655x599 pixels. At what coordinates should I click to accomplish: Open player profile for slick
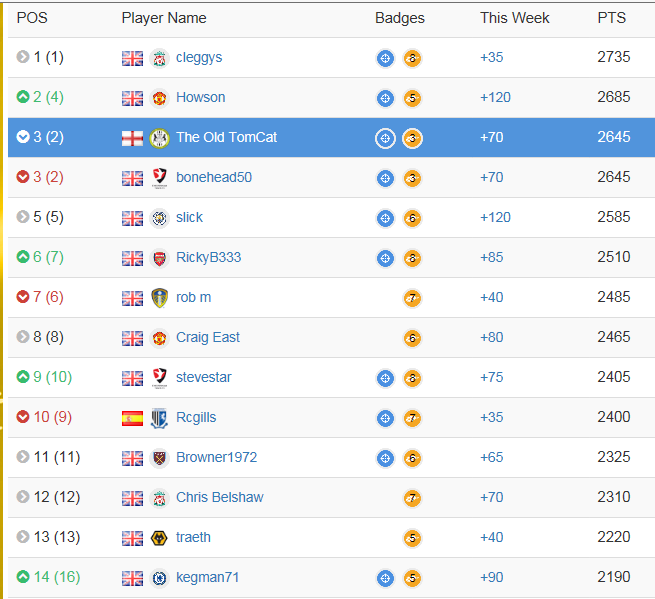189,217
